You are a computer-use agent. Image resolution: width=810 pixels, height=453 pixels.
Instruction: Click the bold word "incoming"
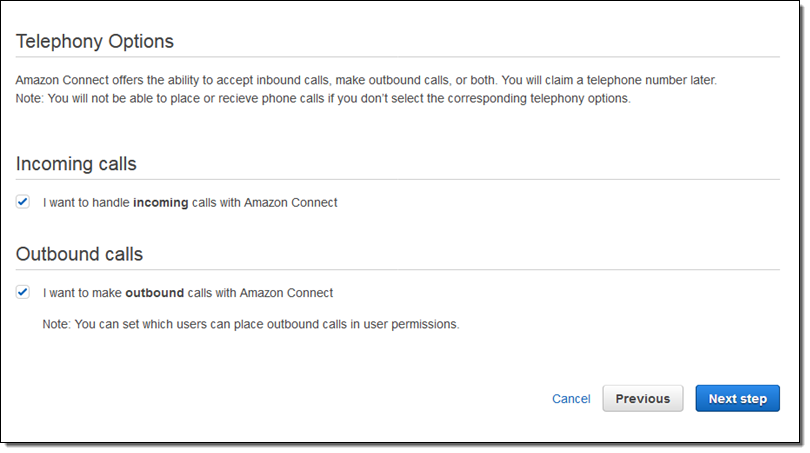pos(160,202)
